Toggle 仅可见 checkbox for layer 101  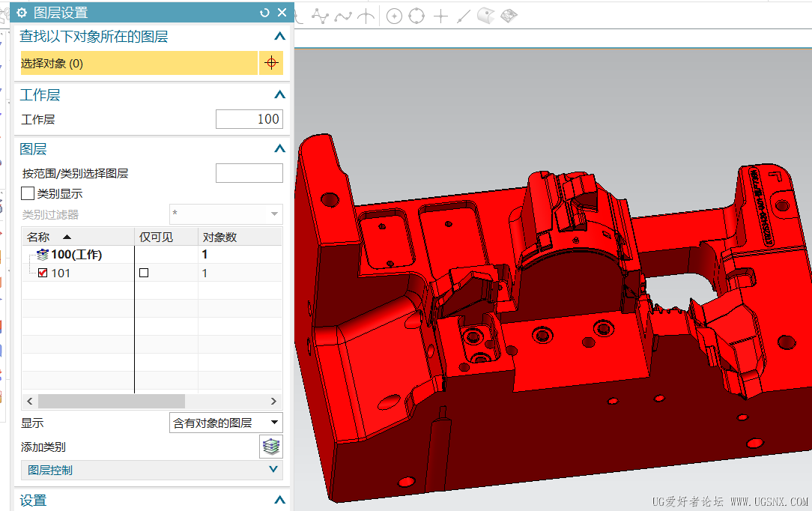coord(144,273)
